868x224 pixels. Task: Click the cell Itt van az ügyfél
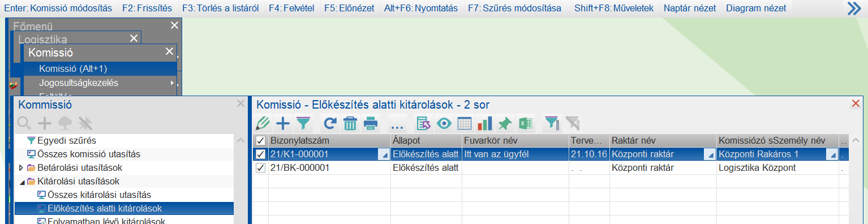(x=515, y=154)
